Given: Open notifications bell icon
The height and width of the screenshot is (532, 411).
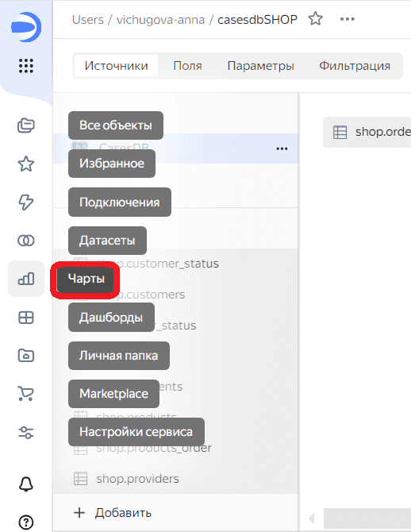Looking at the screenshot, I should point(26,484).
